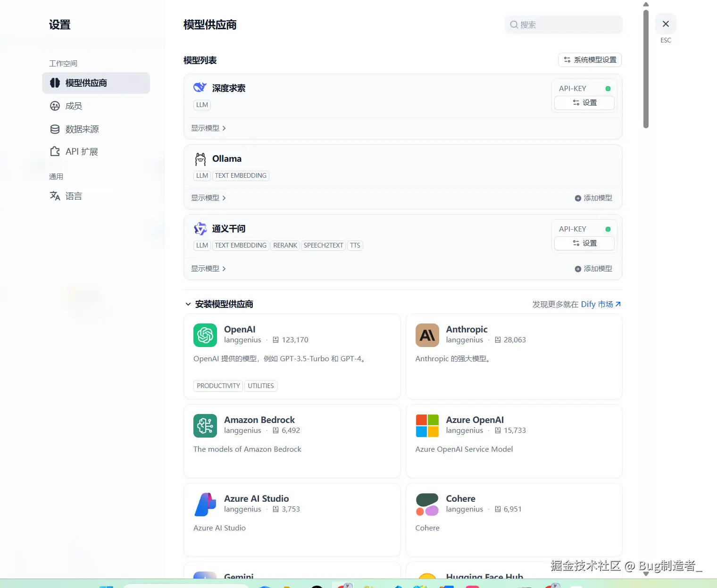Open the 语言 language settings

point(73,196)
